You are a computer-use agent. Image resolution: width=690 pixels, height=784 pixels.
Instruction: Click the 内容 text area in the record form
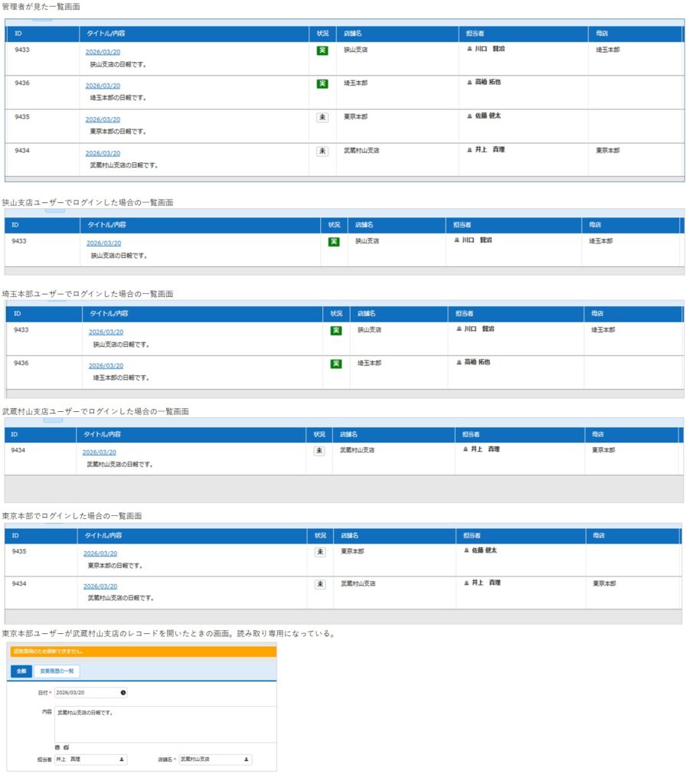165,724
